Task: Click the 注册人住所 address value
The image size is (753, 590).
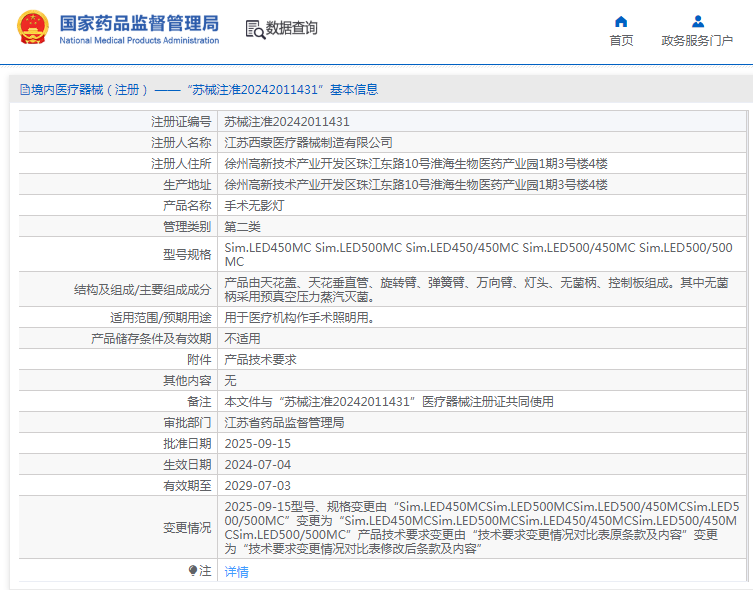Action: tap(416, 164)
